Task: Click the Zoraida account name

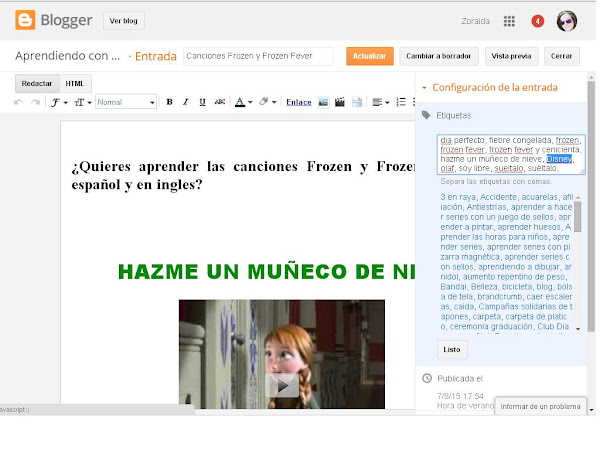Action: pos(475,21)
